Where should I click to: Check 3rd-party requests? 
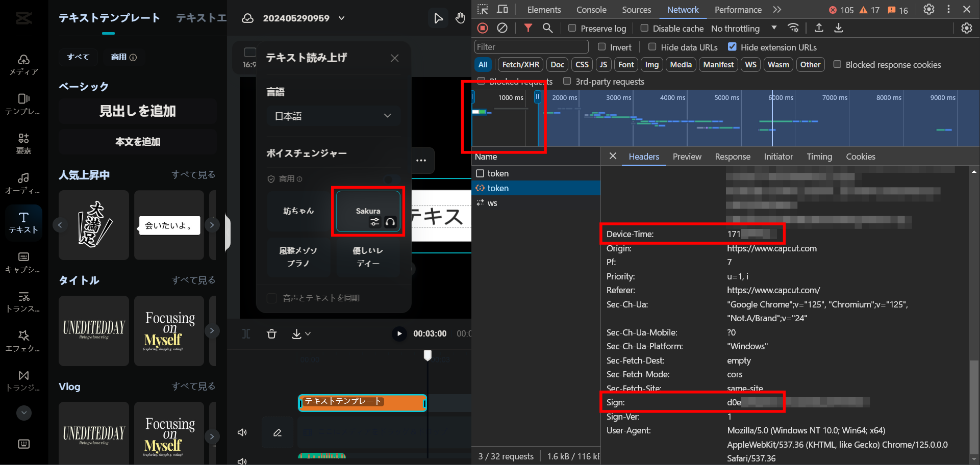(x=567, y=81)
